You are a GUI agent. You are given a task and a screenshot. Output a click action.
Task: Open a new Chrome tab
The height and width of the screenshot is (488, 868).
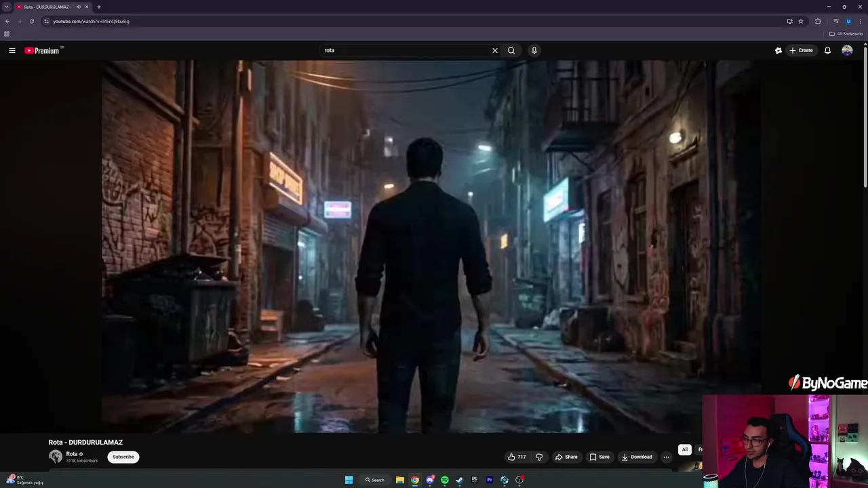tap(99, 7)
